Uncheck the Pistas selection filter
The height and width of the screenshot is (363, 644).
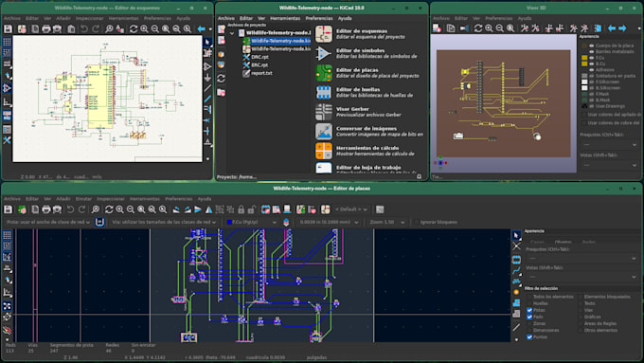pyautogui.click(x=529, y=310)
